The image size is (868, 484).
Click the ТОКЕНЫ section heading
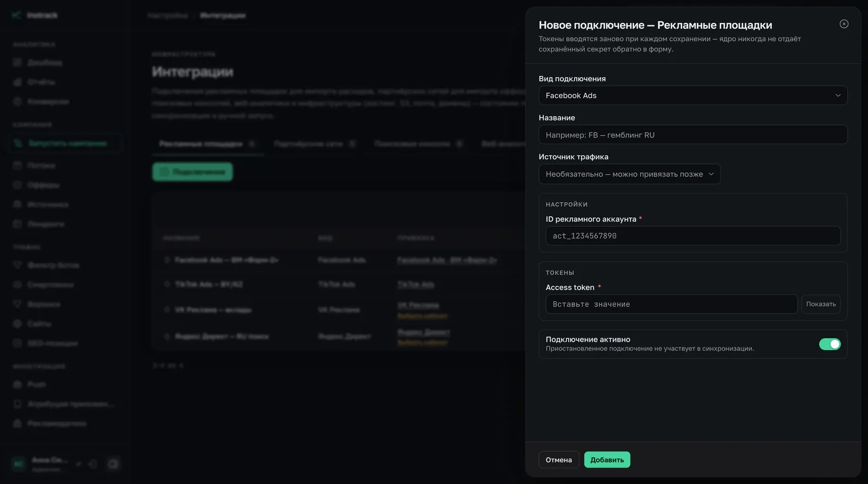click(x=560, y=273)
